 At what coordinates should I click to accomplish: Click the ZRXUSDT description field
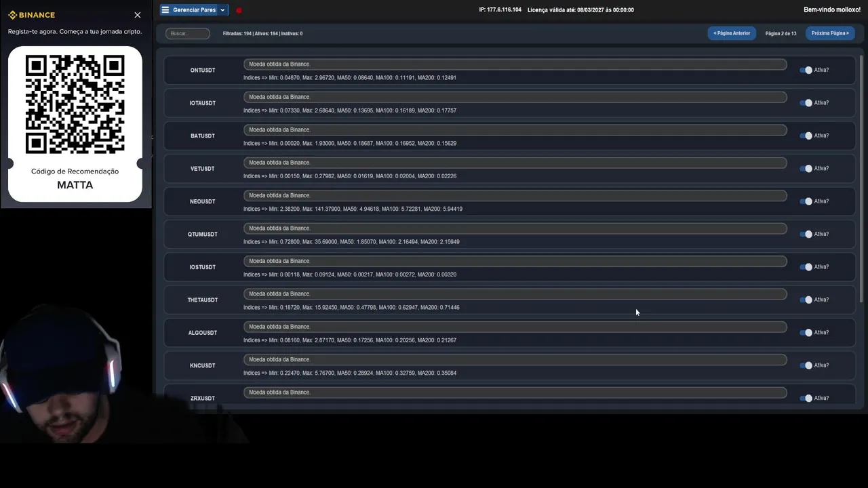point(515,392)
